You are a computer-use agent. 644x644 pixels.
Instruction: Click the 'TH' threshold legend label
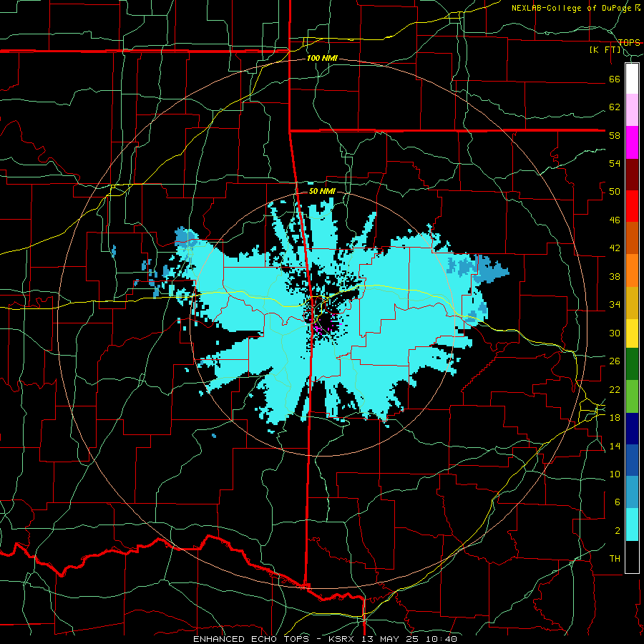[x=615, y=559]
